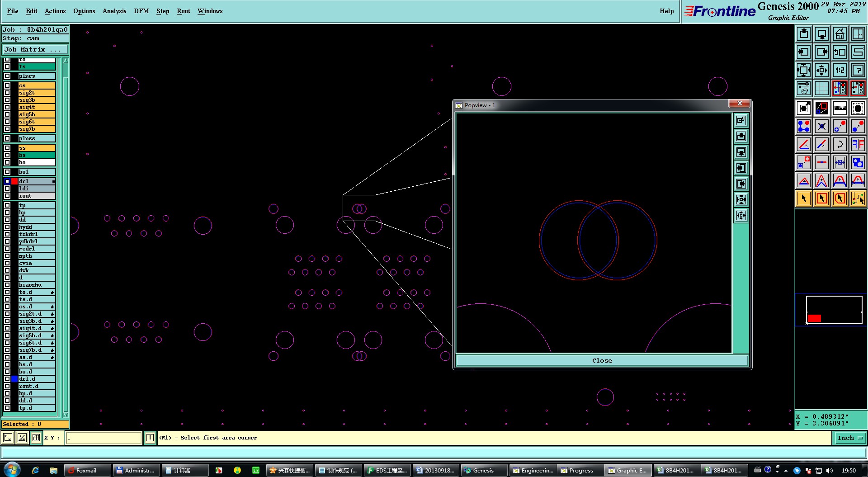Open the Help menu button

(x=667, y=11)
